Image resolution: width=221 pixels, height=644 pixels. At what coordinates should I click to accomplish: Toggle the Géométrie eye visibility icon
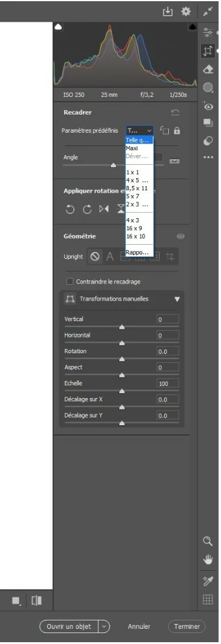point(181,236)
